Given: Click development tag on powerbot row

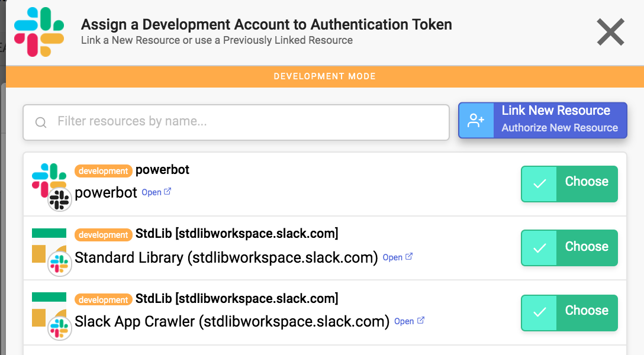Looking at the screenshot, I should 104,171.
